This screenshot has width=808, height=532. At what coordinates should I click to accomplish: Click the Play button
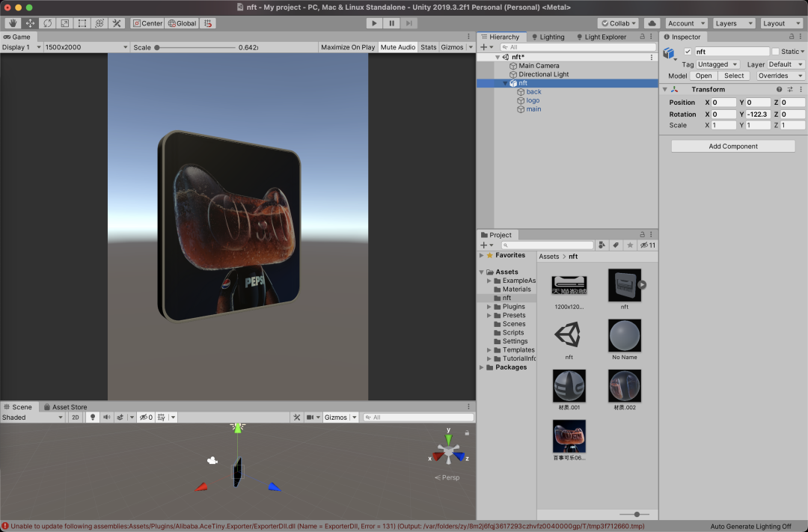374,23
